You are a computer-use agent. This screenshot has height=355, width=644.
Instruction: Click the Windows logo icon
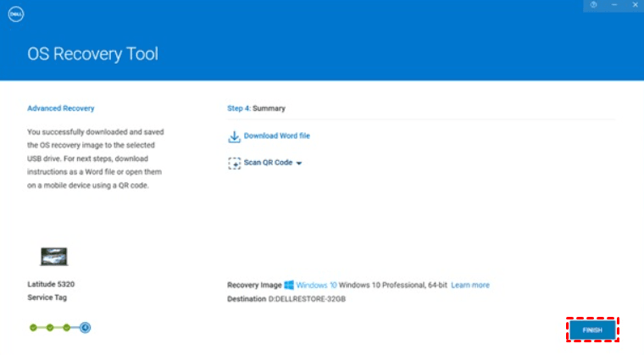point(289,285)
